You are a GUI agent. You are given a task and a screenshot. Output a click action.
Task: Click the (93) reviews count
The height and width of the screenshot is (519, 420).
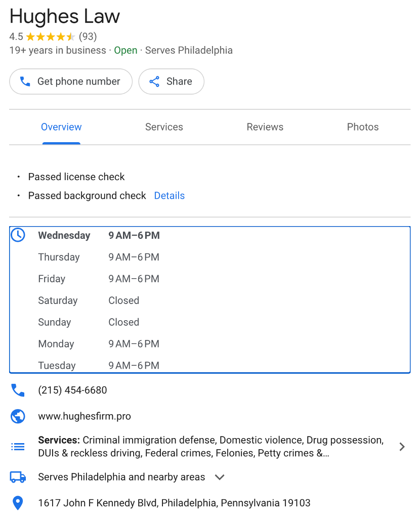click(88, 36)
